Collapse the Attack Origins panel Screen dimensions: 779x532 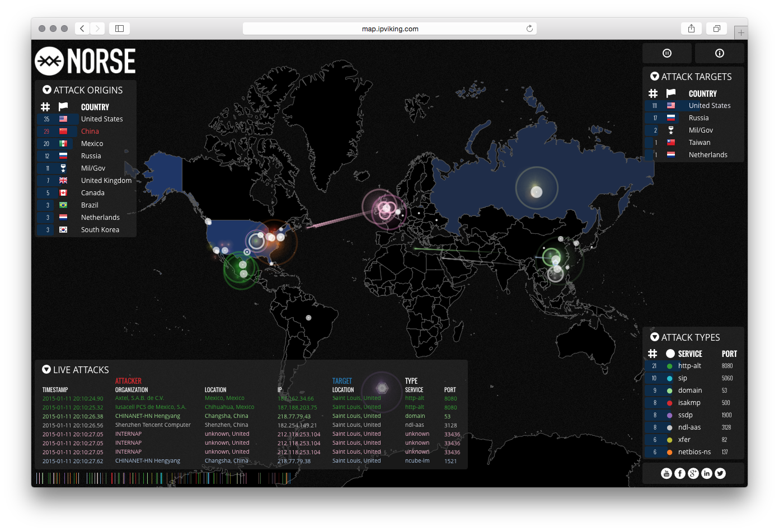46,90
